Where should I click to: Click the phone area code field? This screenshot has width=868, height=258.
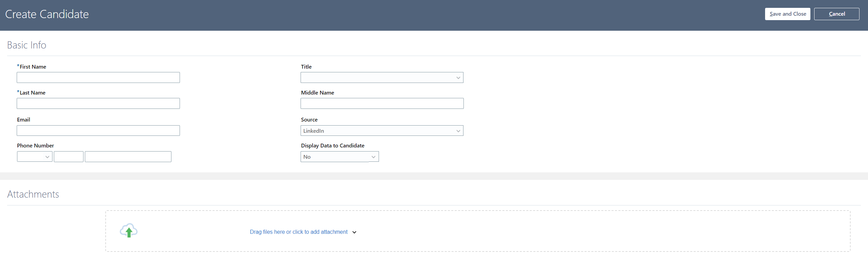(68, 157)
